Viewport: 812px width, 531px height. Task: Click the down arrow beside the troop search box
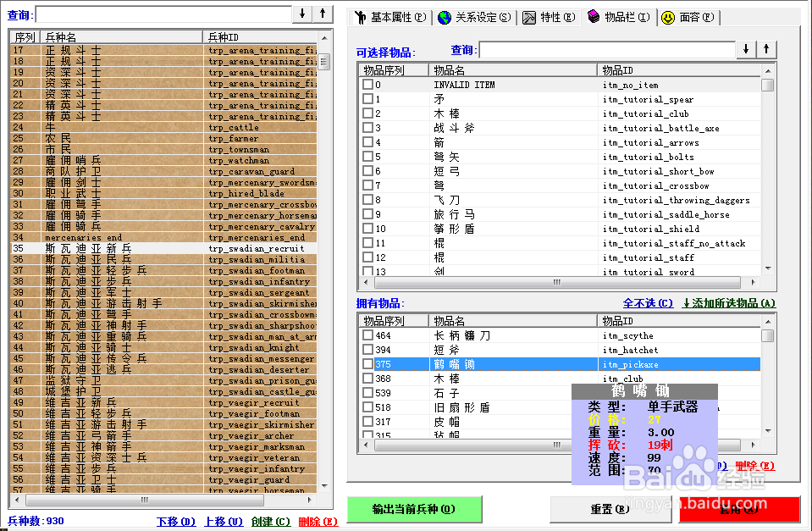(x=302, y=14)
